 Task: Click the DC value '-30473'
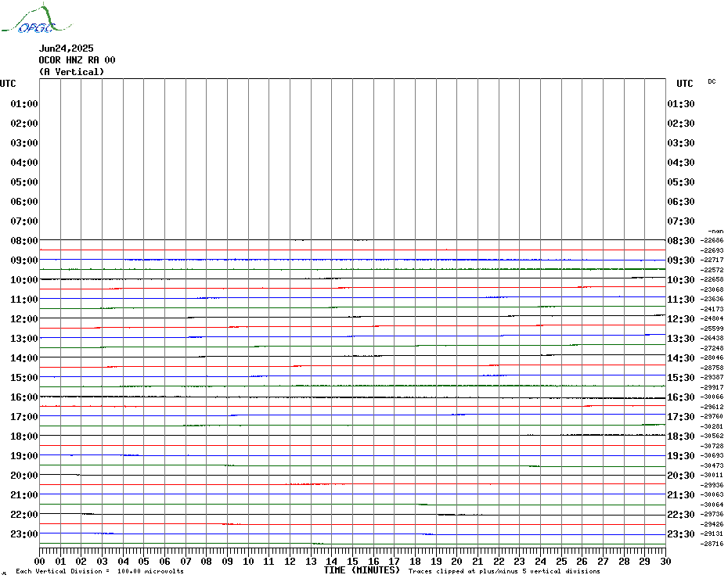[x=712, y=465]
